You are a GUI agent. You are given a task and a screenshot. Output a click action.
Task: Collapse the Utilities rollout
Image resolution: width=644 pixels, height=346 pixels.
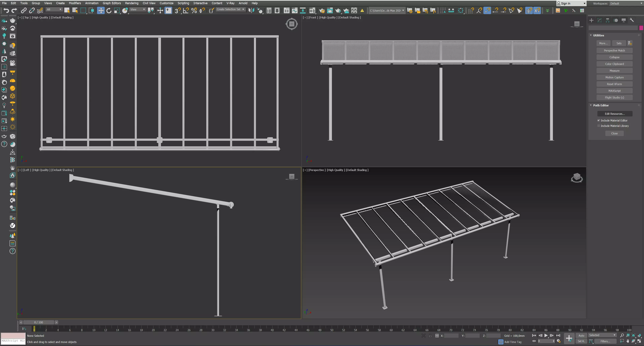[591, 36]
